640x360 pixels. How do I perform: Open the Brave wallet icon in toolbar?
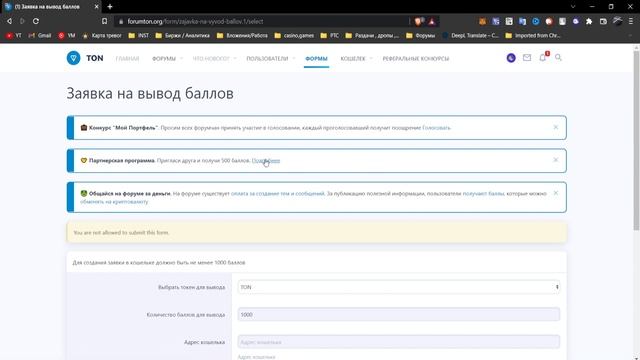(603, 21)
